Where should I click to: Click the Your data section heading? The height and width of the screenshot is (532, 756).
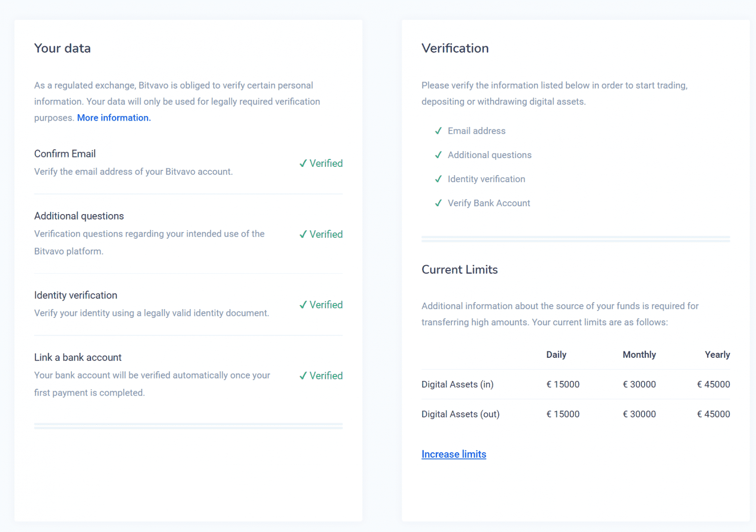[62, 48]
